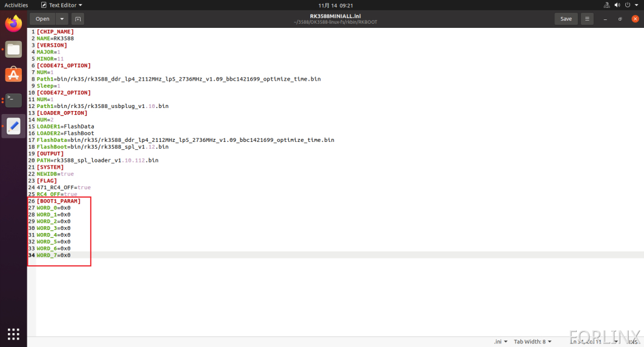644x347 pixels.
Task: Save the document with Save button
Action: point(566,19)
